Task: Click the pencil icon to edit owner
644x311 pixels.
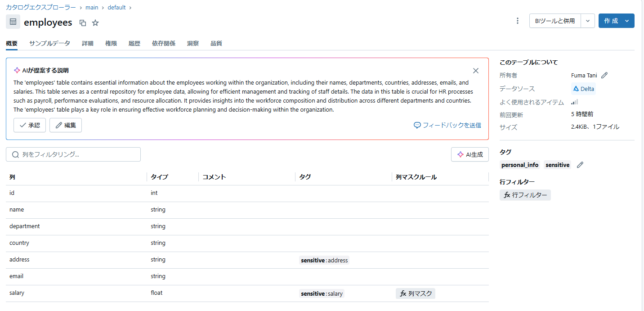Action: [x=604, y=76]
